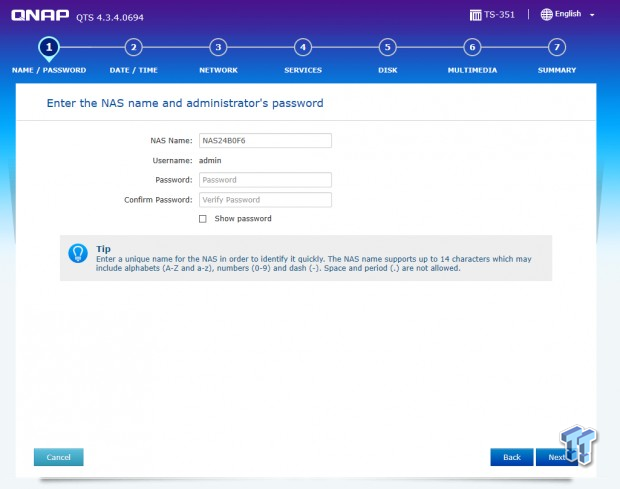Go to step 7 circle Summary
Image resolution: width=620 pixels, height=489 pixels.
pyautogui.click(x=557, y=47)
